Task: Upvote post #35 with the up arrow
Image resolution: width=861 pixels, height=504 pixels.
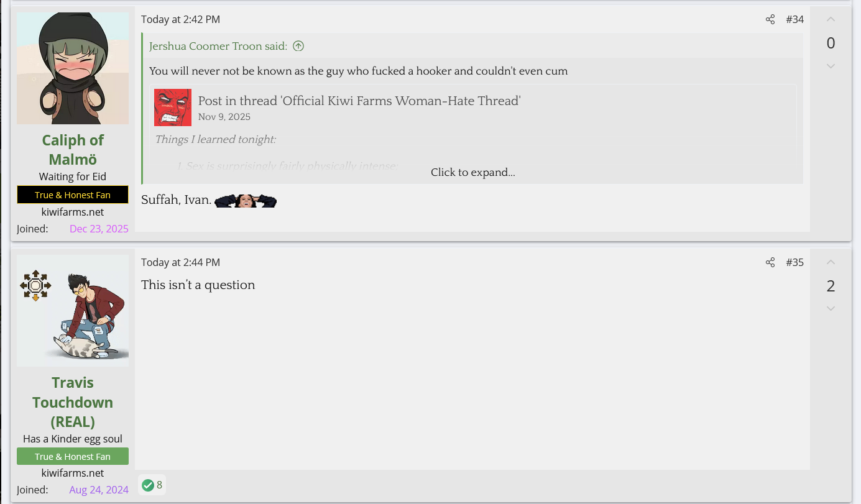Action: tap(831, 262)
